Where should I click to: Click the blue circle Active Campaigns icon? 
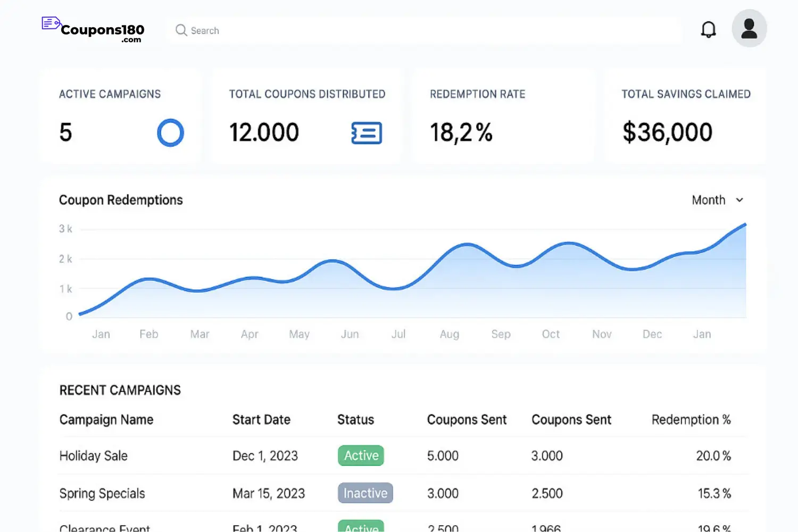click(170, 132)
